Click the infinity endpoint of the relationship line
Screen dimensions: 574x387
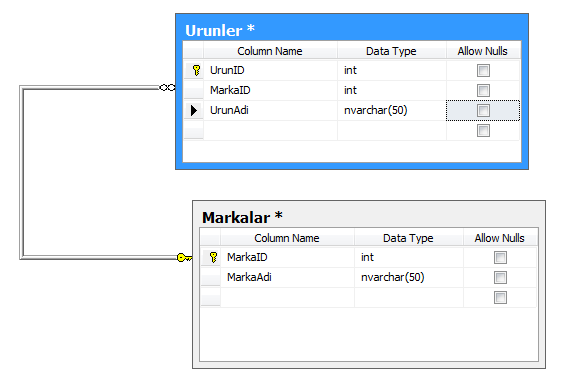pos(167,88)
